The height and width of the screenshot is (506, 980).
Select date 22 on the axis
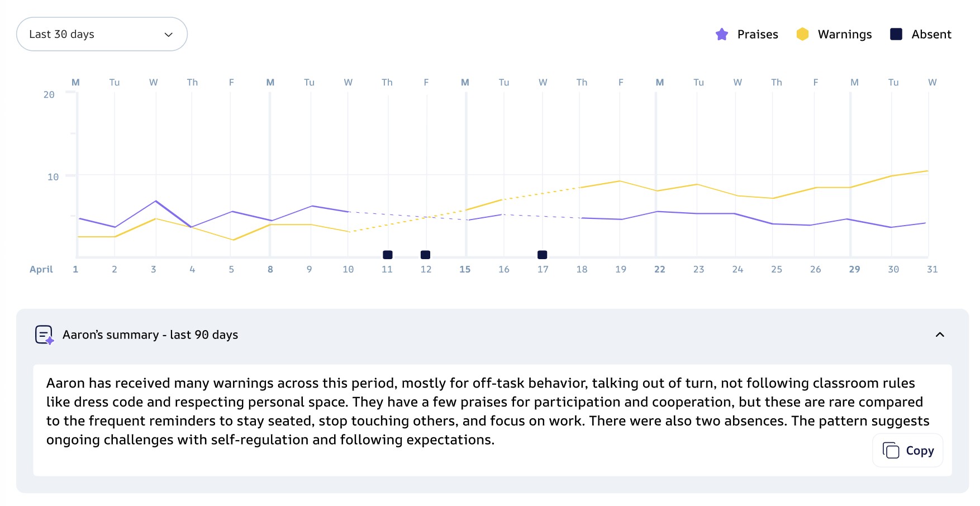[x=660, y=269]
